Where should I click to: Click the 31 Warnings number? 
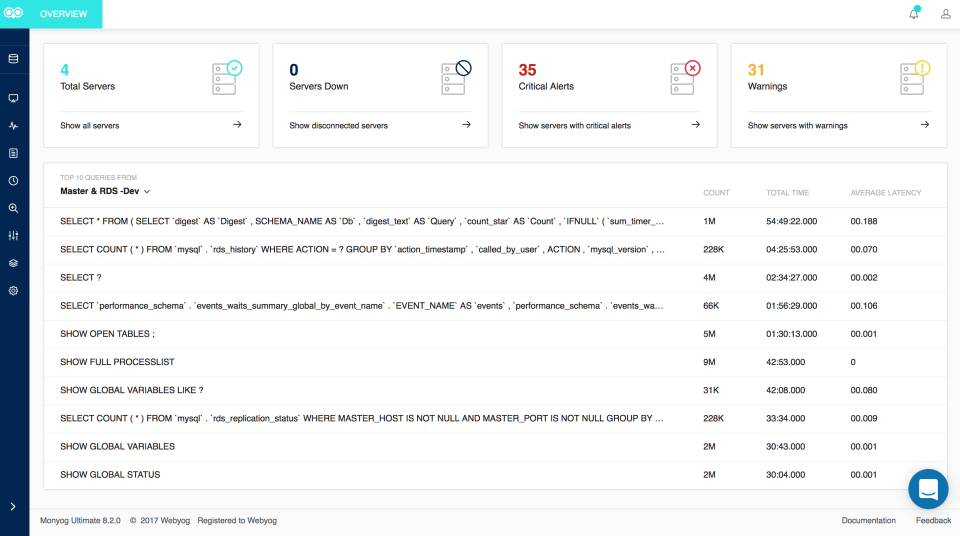point(756,70)
